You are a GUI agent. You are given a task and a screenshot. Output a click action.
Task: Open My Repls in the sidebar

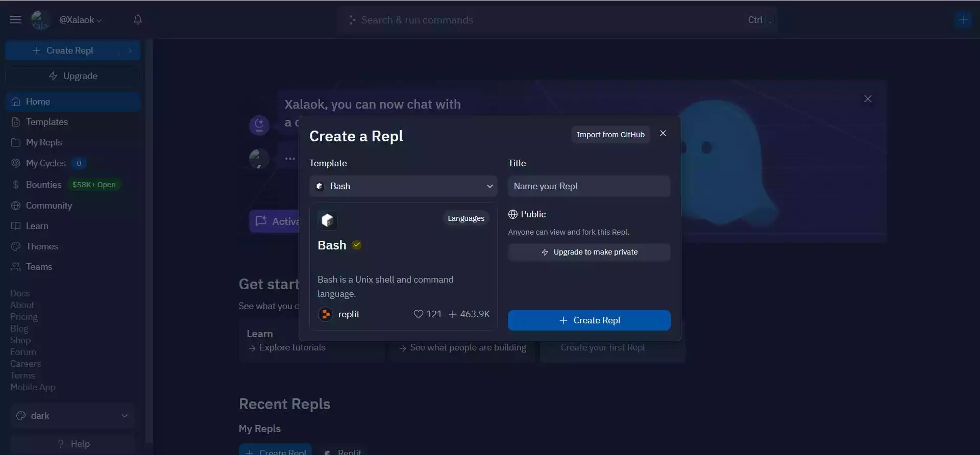[73, 142]
